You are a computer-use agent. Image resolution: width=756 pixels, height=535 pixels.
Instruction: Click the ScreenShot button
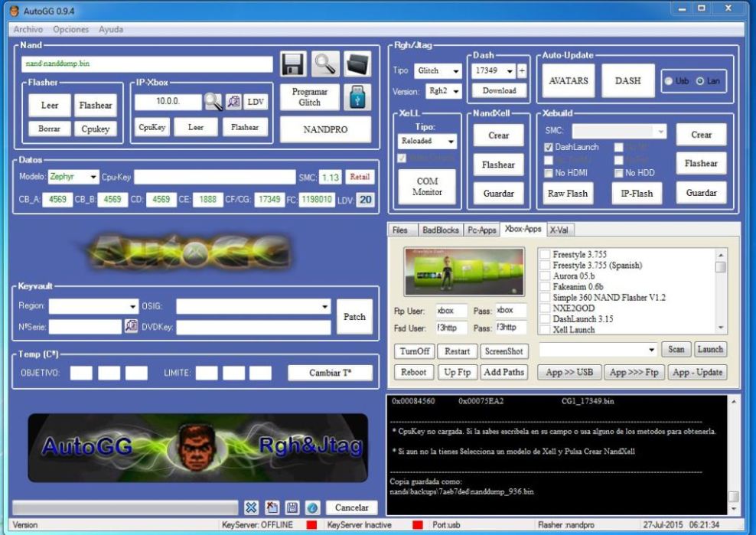503,351
